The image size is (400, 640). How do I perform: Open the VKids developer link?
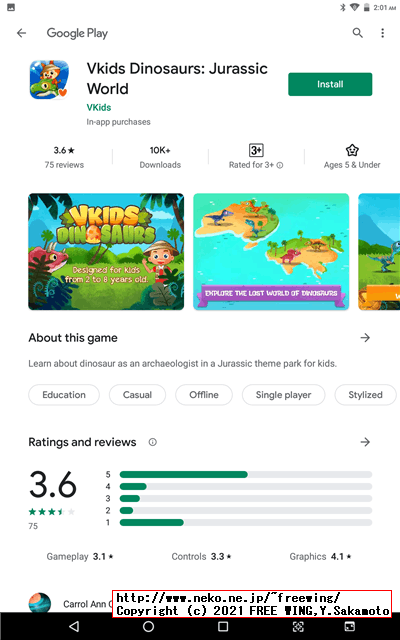99,107
